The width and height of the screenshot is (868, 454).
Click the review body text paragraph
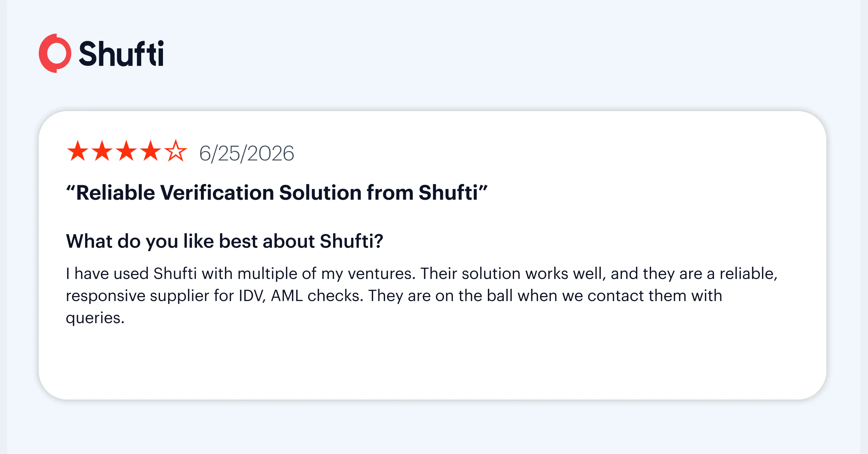pos(421,296)
